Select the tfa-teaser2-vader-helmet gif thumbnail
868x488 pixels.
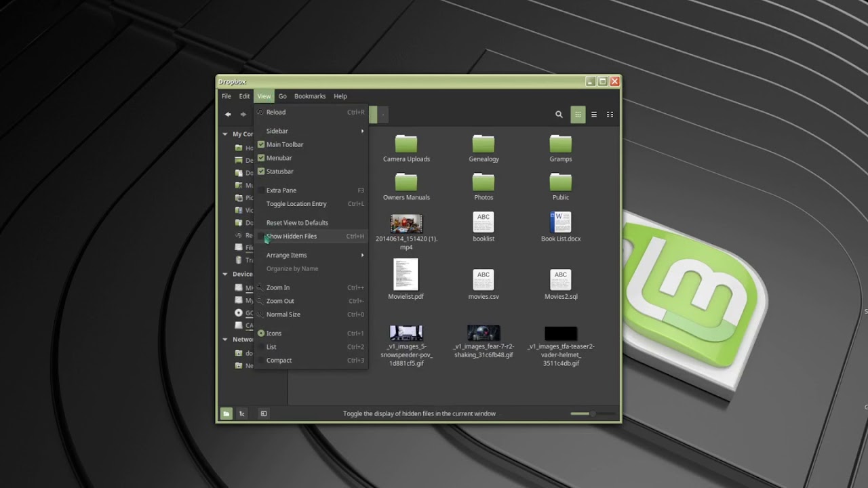[x=561, y=333]
